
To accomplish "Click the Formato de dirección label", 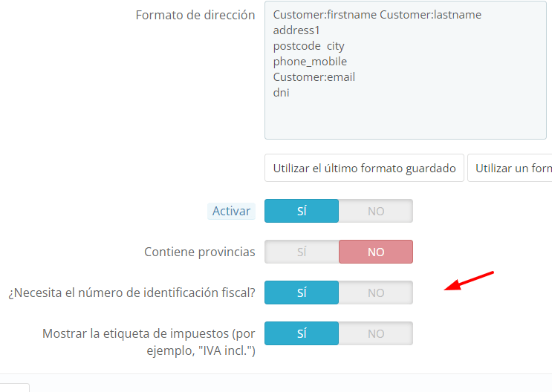I will [x=195, y=15].
